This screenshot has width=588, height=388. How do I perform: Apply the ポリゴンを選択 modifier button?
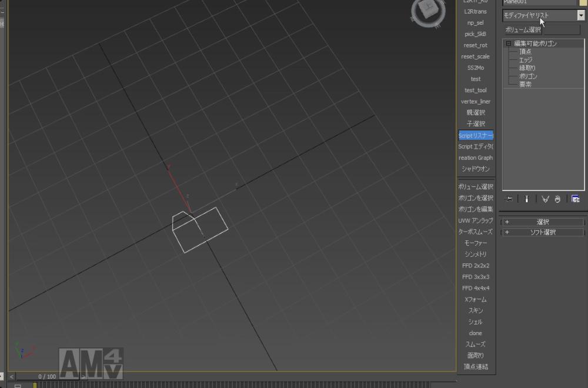[x=476, y=198]
